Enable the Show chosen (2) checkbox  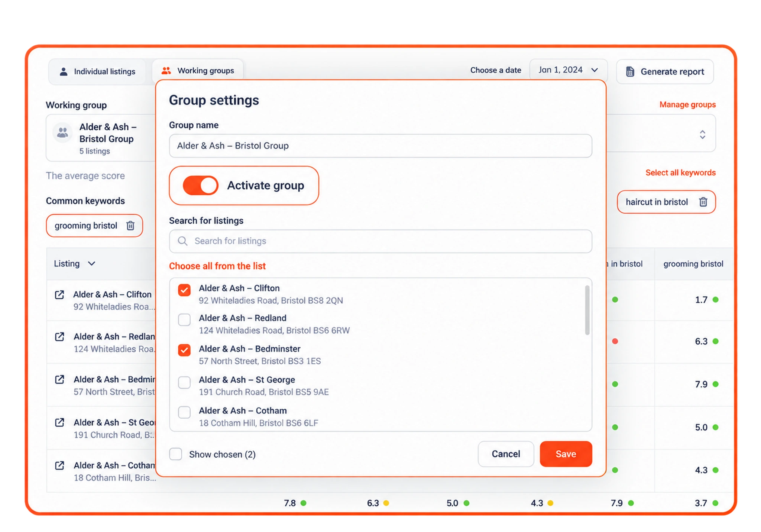tap(176, 454)
